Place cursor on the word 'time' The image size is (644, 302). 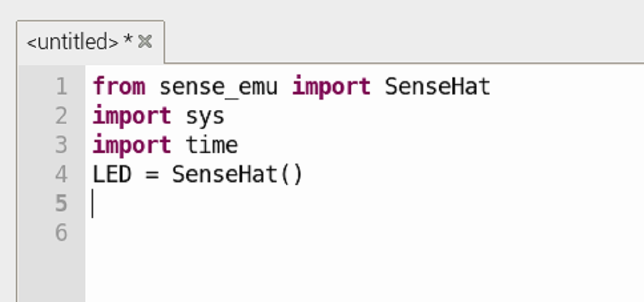click(x=211, y=145)
